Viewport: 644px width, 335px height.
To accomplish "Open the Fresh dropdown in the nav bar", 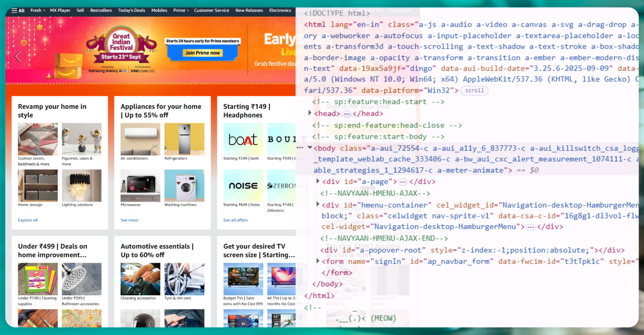I will 38,10.
